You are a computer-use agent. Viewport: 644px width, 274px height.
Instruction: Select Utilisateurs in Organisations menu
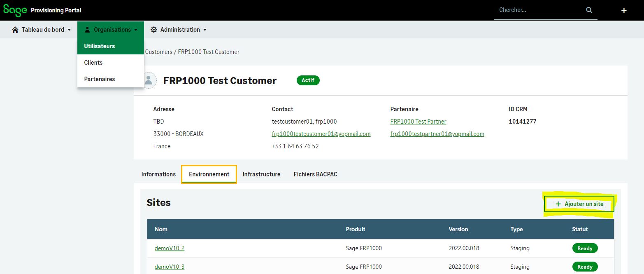[111, 46]
